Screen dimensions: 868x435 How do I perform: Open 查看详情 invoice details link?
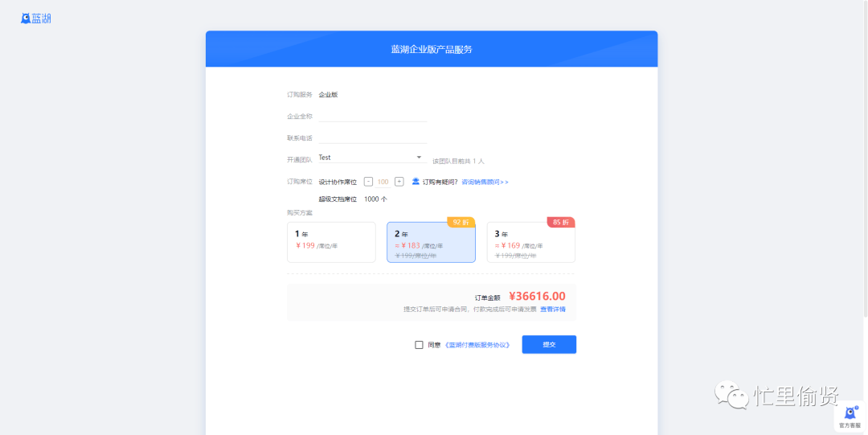coord(552,309)
